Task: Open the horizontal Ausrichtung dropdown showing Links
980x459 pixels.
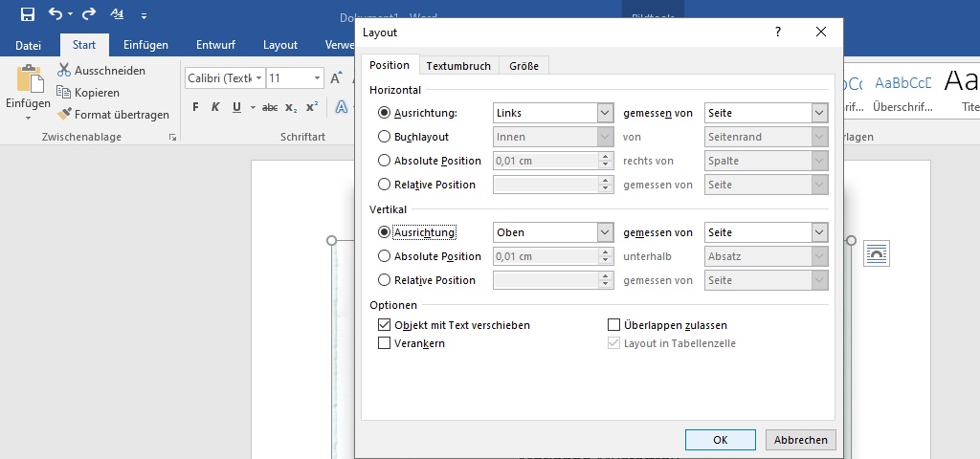Action: (604, 113)
